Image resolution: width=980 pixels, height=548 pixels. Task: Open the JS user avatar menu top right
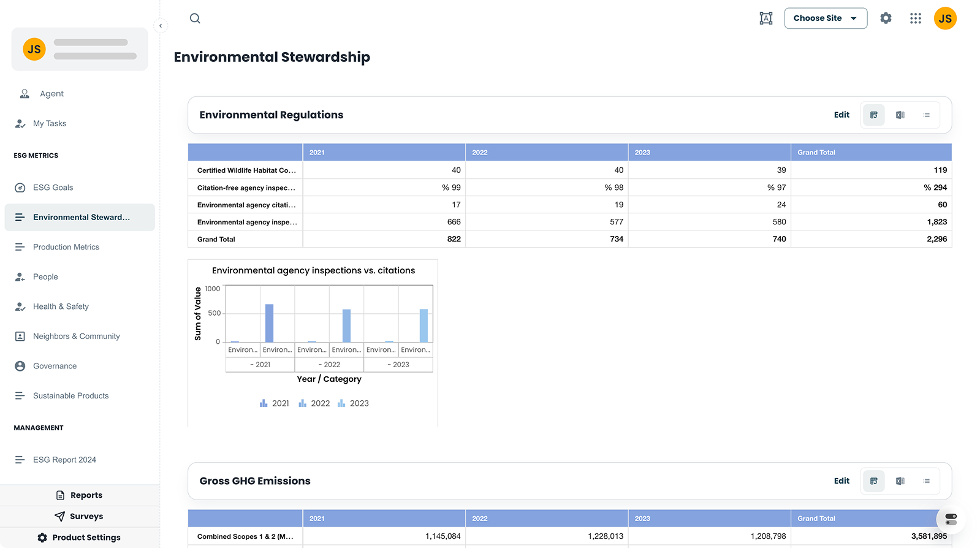pos(945,18)
